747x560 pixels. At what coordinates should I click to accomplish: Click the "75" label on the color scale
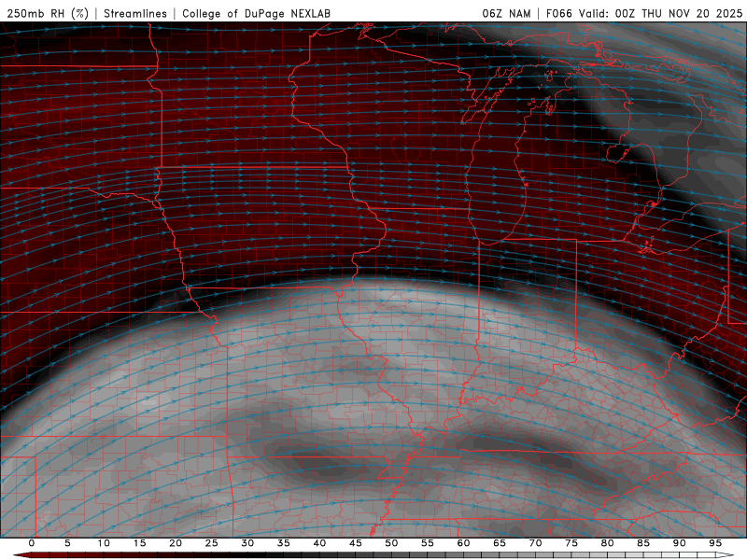(x=571, y=543)
